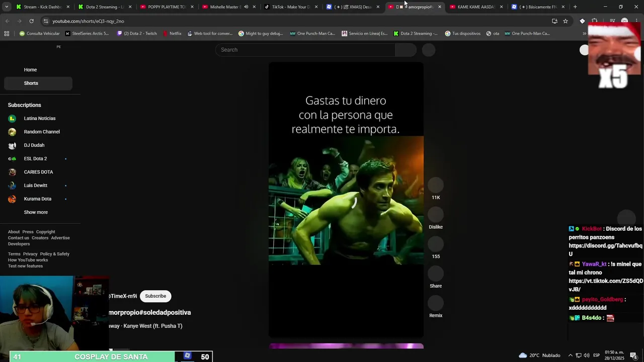Open Test new features footer link
The height and width of the screenshot is (362, 644).
(x=25, y=266)
